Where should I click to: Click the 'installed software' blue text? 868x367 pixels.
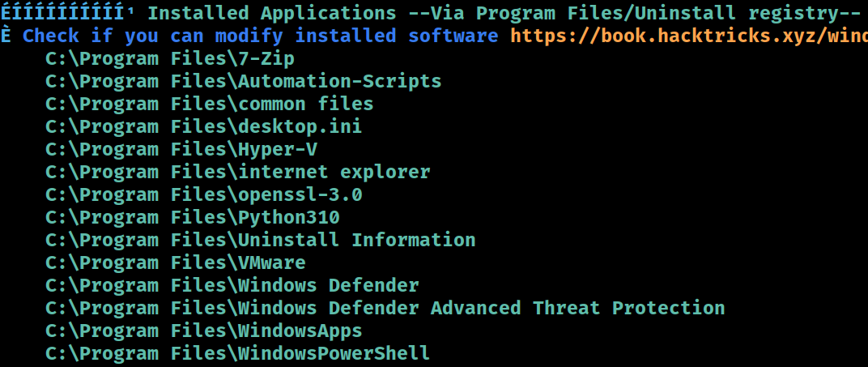(397, 36)
